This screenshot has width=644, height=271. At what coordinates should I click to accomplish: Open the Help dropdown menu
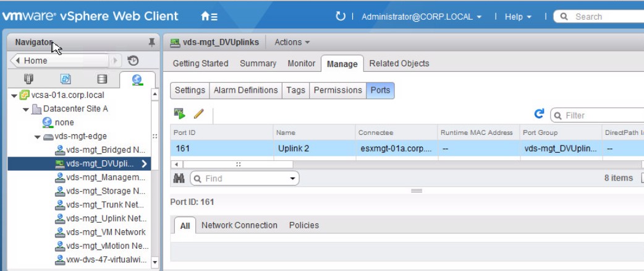(x=518, y=17)
